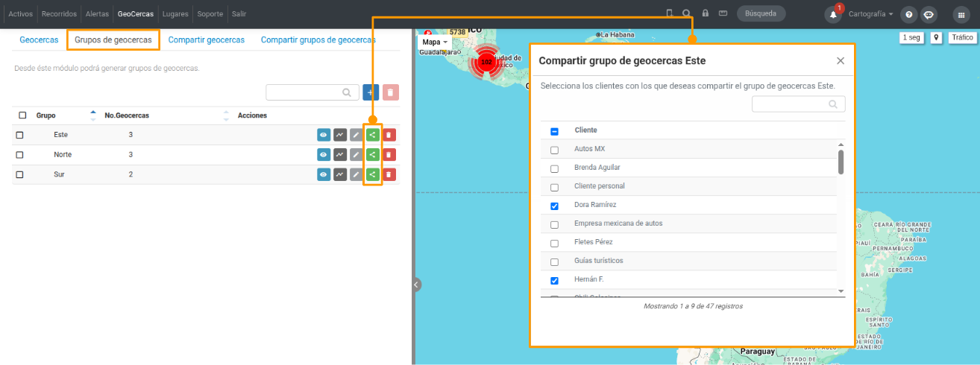The height and width of the screenshot is (365, 980).
Task: Check the Este group checkbox
Action: (x=19, y=135)
